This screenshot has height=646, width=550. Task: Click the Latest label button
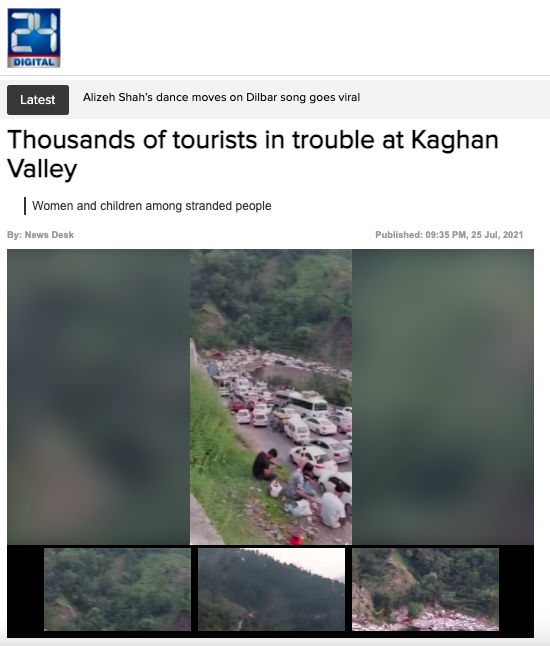38,100
